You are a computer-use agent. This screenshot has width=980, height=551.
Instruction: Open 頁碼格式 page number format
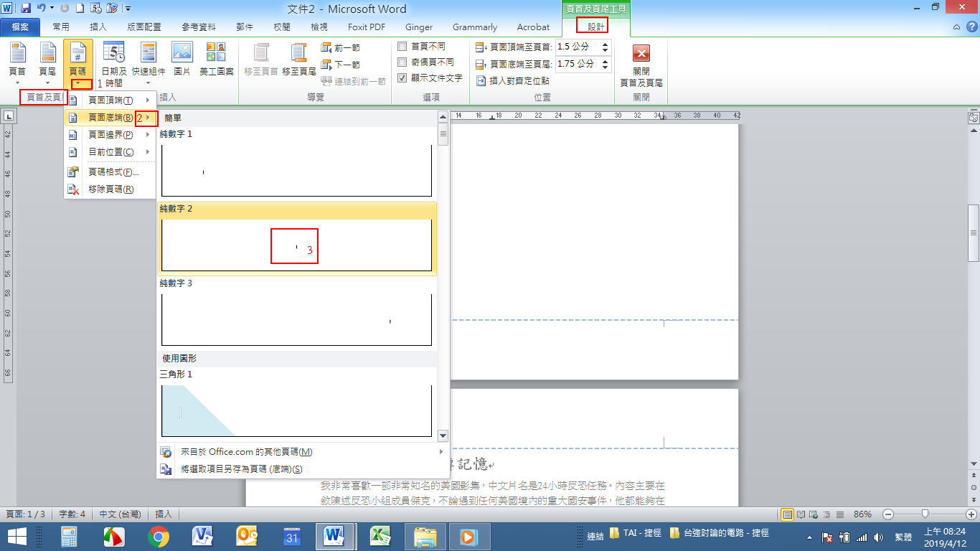[x=110, y=172]
